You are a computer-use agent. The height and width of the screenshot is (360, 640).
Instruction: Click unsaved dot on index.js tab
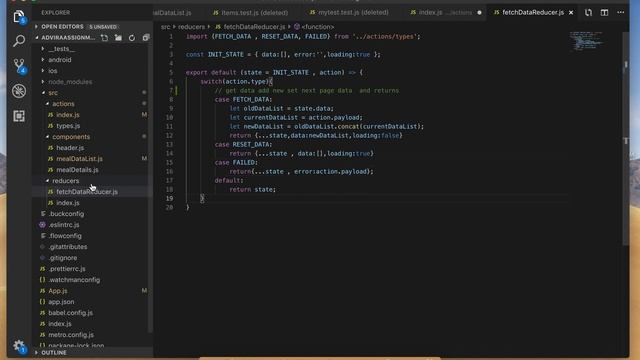479,13
